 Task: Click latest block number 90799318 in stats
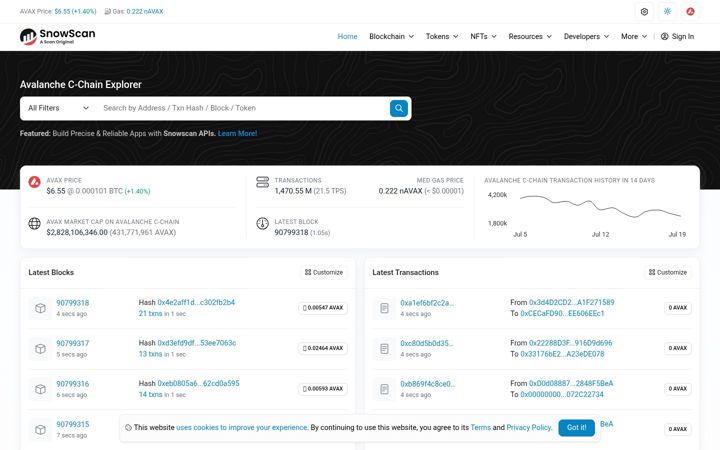point(291,233)
